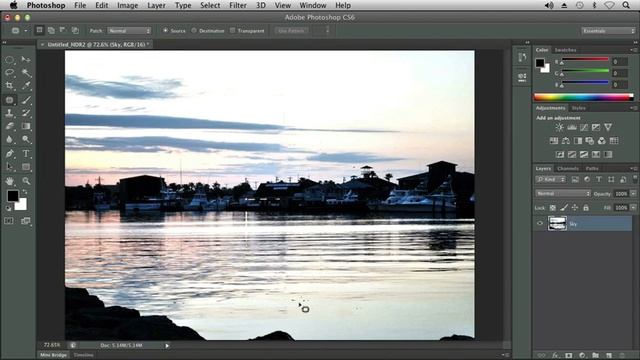Viewport: 640px width, 360px height.
Task: Click the color spectrum ramp
Action: [584, 97]
